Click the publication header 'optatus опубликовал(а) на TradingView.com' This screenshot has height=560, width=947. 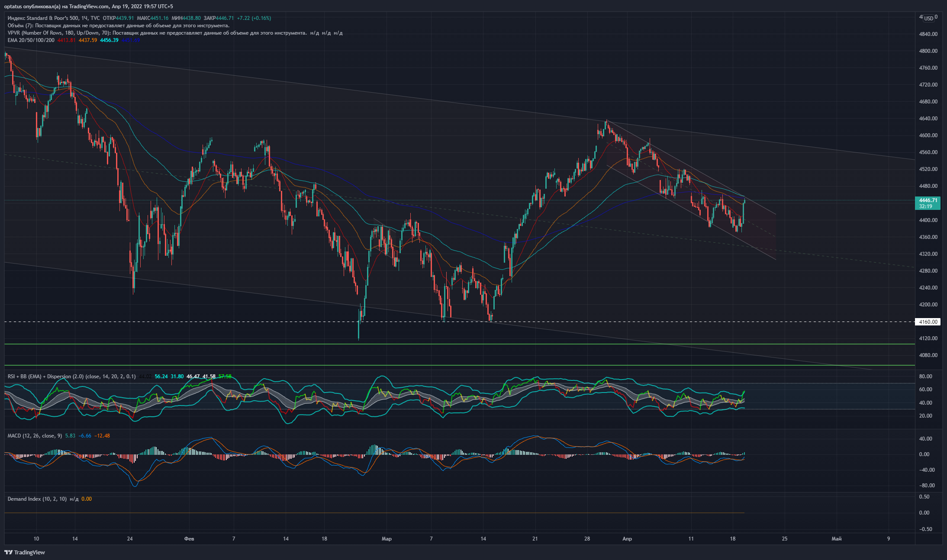tap(56, 6)
